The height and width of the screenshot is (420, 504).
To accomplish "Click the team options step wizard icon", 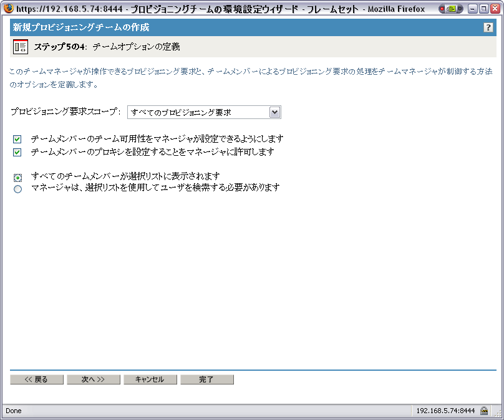I will click(20, 47).
